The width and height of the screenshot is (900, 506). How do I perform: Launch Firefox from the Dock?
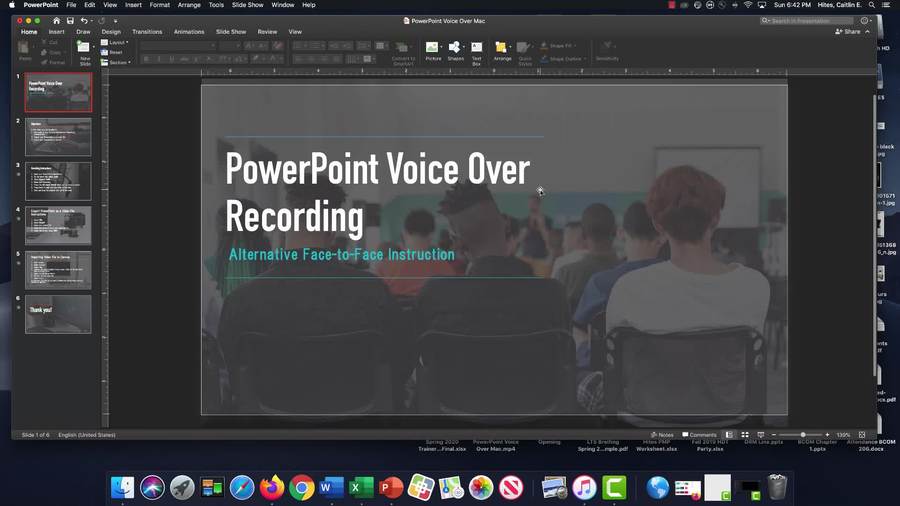(x=271, y=488)
